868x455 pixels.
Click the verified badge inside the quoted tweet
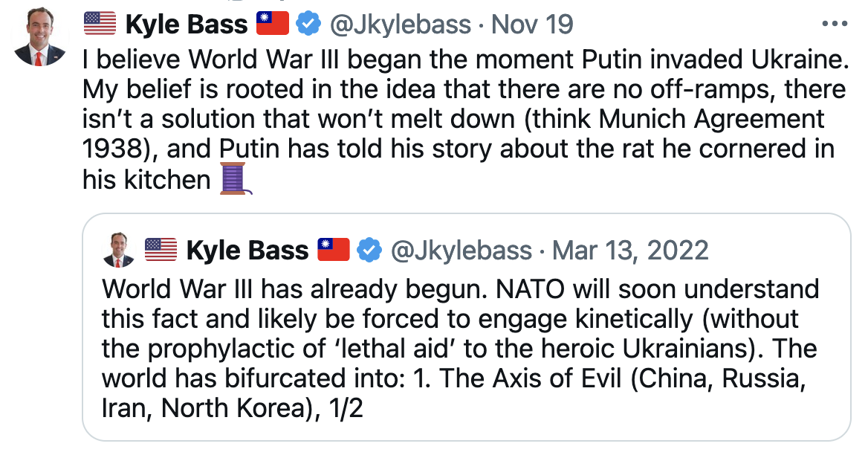click(x=368, y=250)
